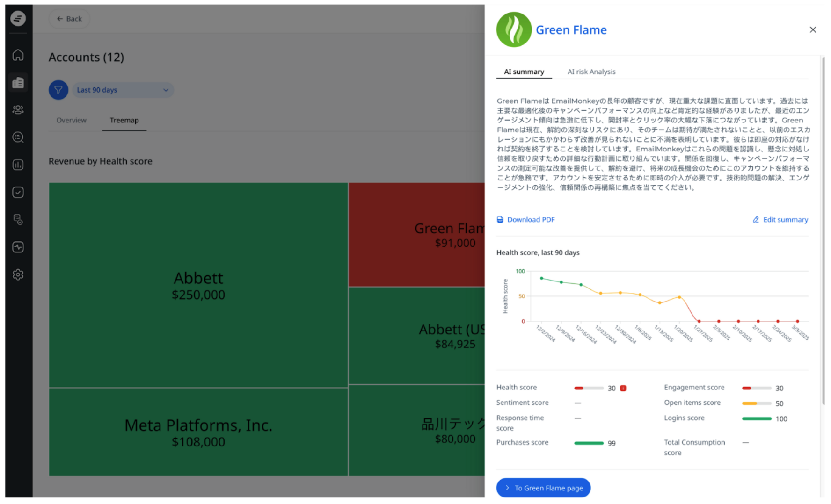Click the Engagement score progress bar
831x504 pixels.
(757, 388)
